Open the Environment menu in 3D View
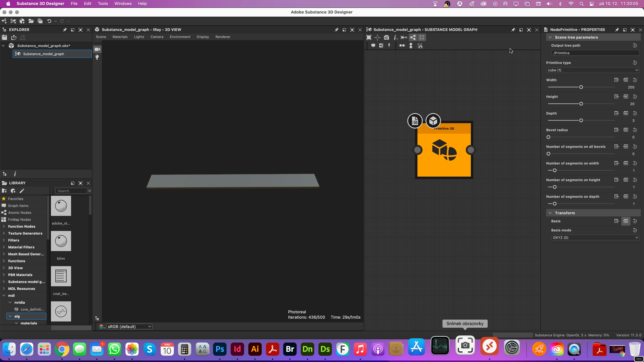Viewport: 644px width, 362px height. click(180, 37)
